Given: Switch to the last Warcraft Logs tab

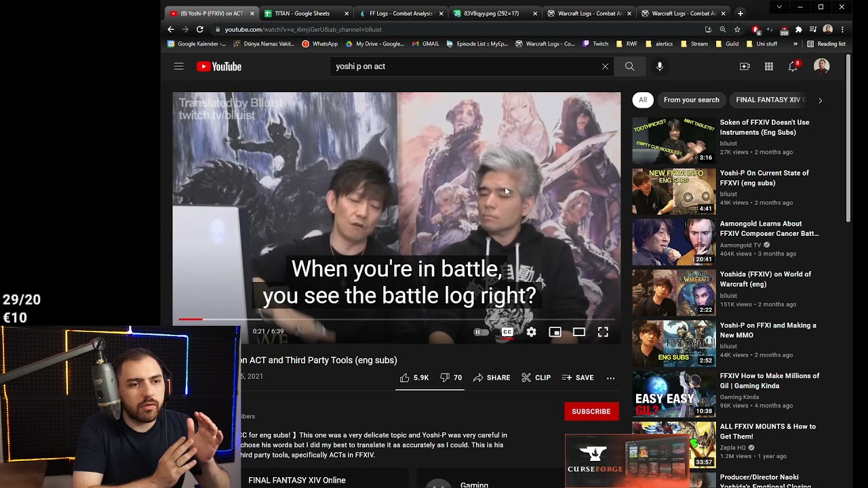Looking at the screenshot, I should 683,13.
